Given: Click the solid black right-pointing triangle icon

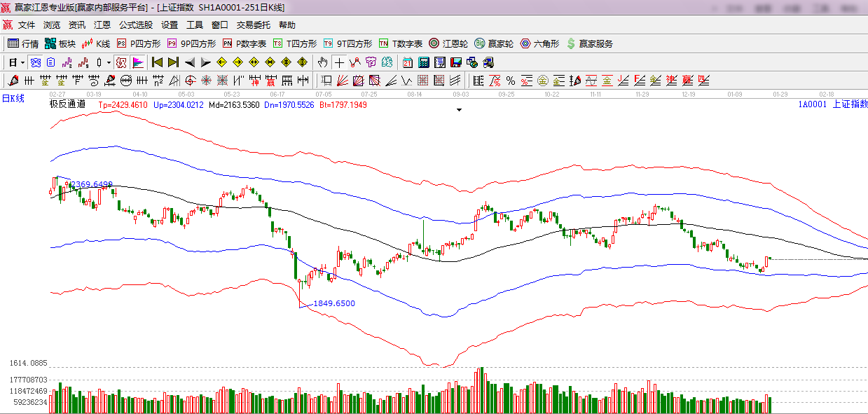Looking at the screenshot, I should [x=205, y=62].
